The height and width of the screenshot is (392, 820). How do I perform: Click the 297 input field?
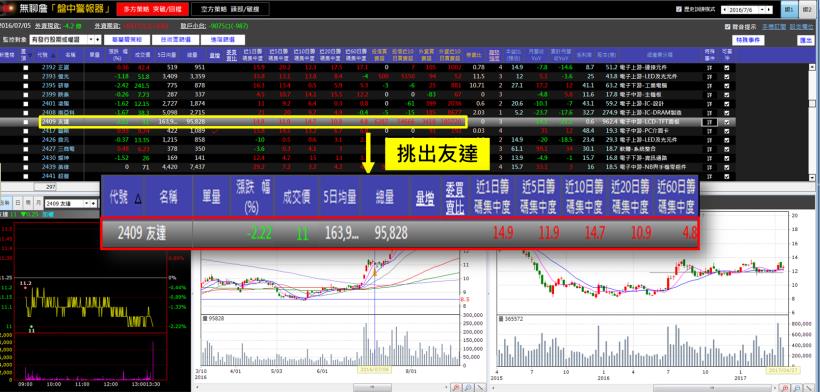coord(45,187)
